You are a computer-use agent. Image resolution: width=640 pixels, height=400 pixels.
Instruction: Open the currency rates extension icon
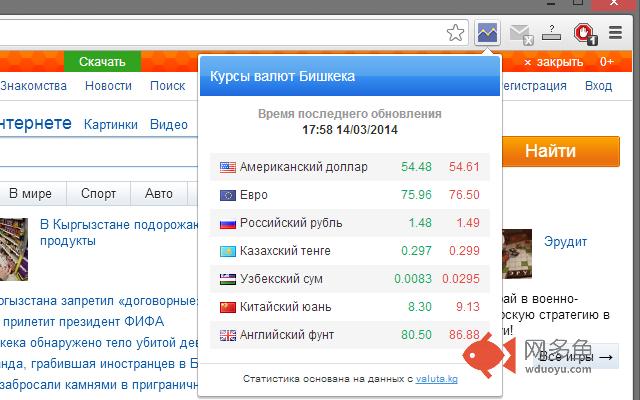(x=488, y=33)
